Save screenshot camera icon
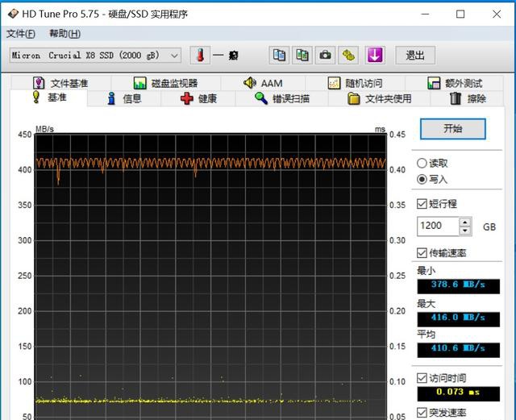The height and width of the screenshot is (420, 516). [x=325, y=56]
